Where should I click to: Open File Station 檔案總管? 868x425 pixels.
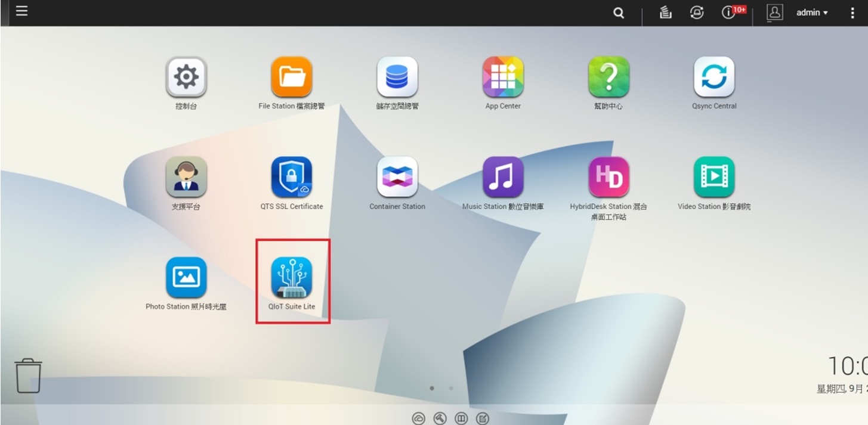point(292,77)
